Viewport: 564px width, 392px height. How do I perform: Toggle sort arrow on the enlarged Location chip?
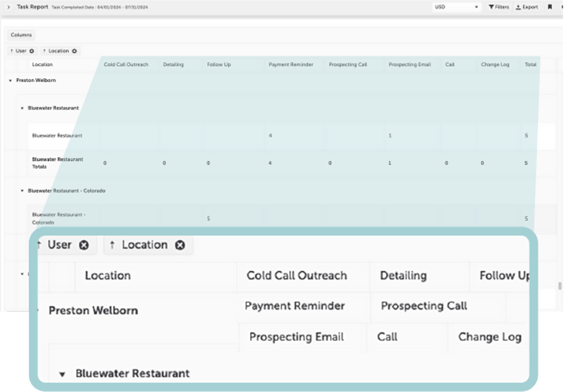point(112,245)
